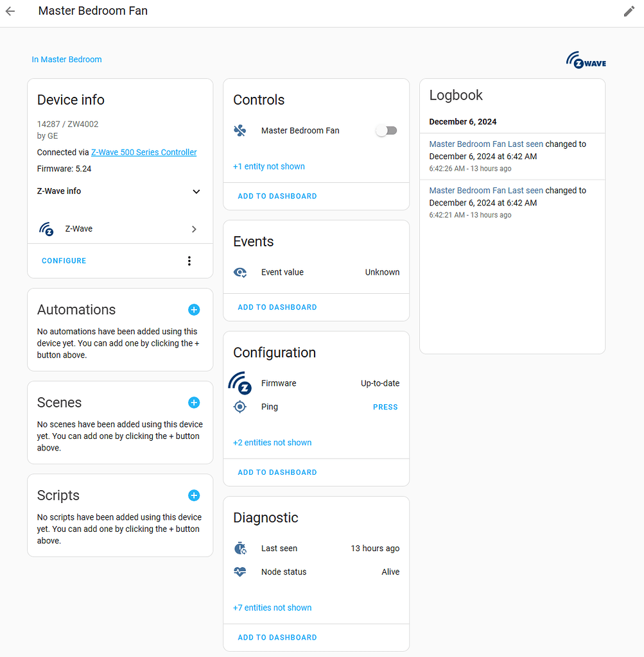
Task: Click the Last seen clock icon
Action: pyautogui.click(x=239, y=549)
